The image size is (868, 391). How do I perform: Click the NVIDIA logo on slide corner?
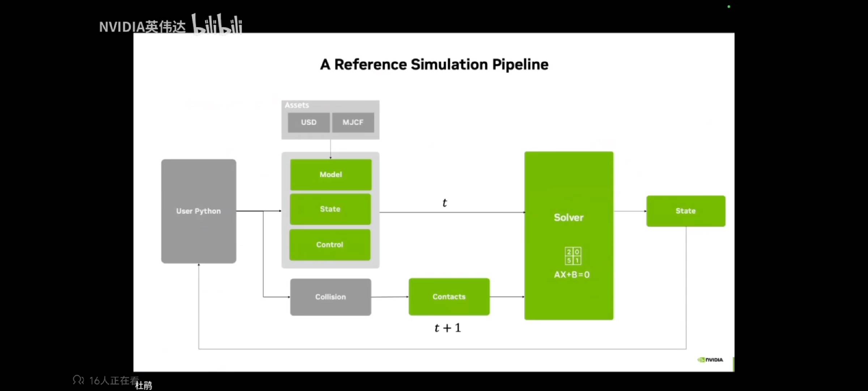point(710,360)
